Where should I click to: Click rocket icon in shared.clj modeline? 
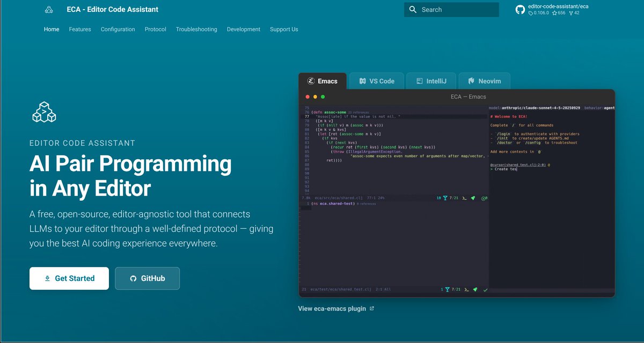(473, 198)
